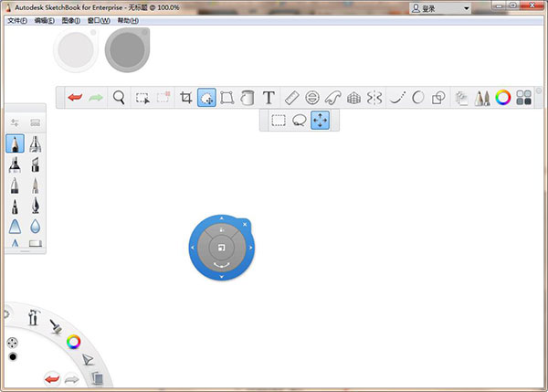548x392 pixels.
Task: Select the Airbrush in brush palette
Action: [35, 144]
